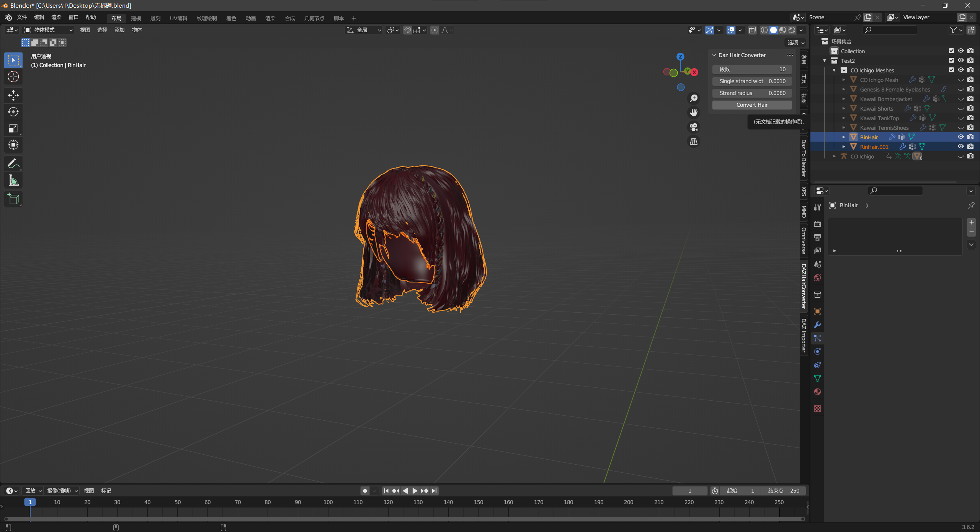Open the Modifier properties wrench tab

817,325
